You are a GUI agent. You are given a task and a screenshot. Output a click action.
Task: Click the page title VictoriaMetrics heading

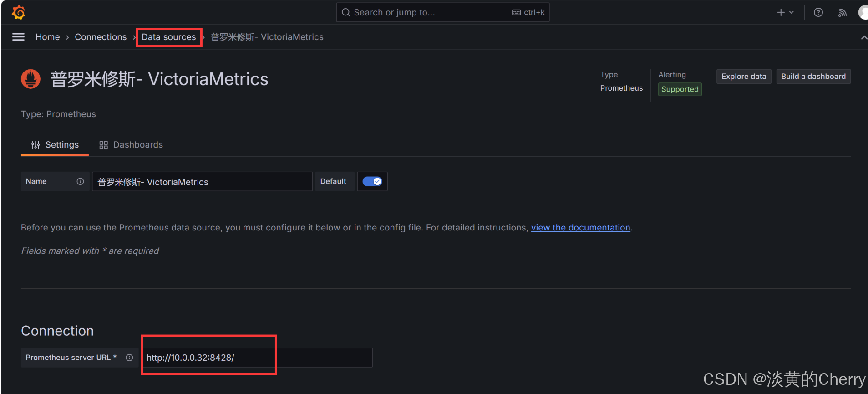[x=159, y=79]
